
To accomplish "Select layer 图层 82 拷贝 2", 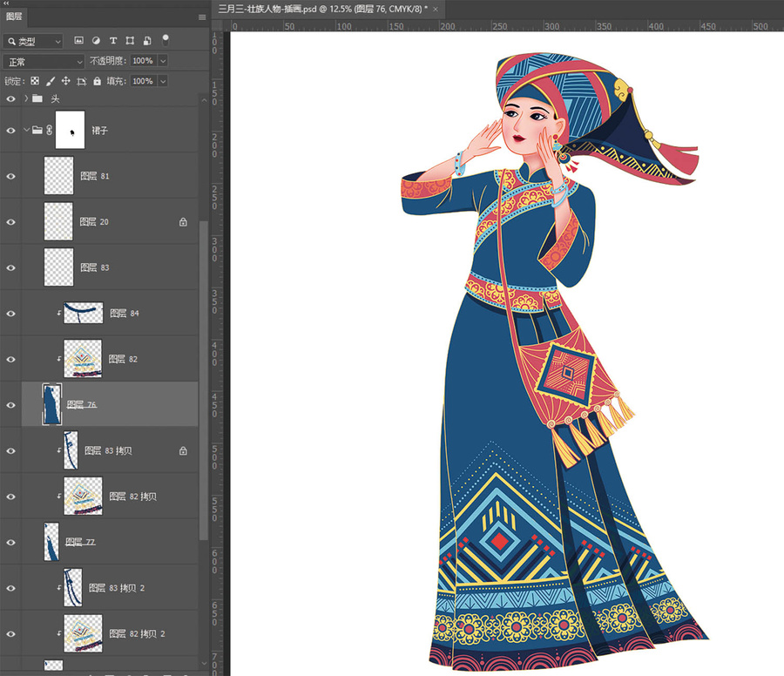I will [110, 633].
